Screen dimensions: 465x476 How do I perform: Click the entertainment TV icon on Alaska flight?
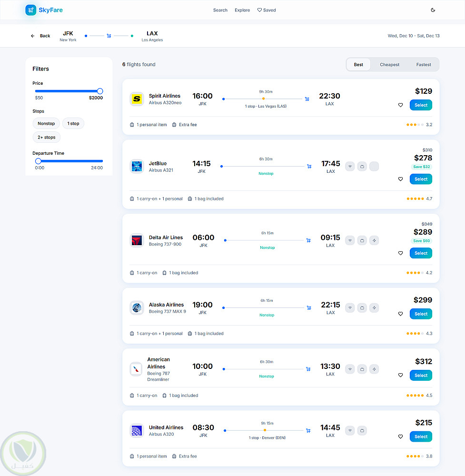pos(362,308)
